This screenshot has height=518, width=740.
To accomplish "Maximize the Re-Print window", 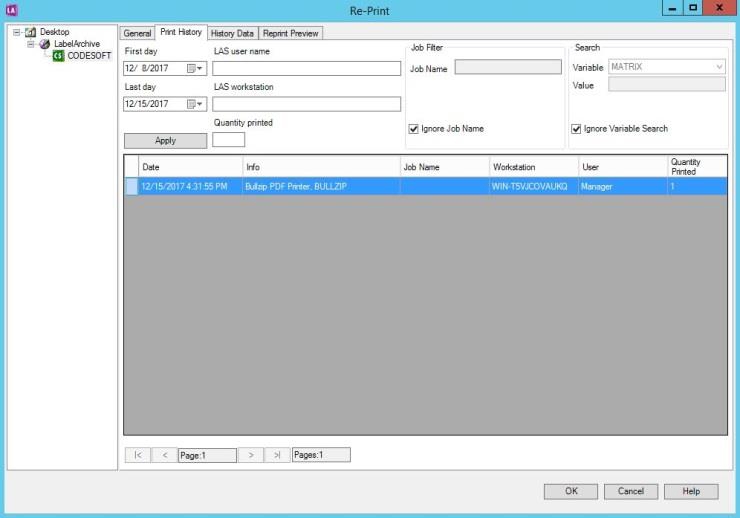I will point(693,8).
